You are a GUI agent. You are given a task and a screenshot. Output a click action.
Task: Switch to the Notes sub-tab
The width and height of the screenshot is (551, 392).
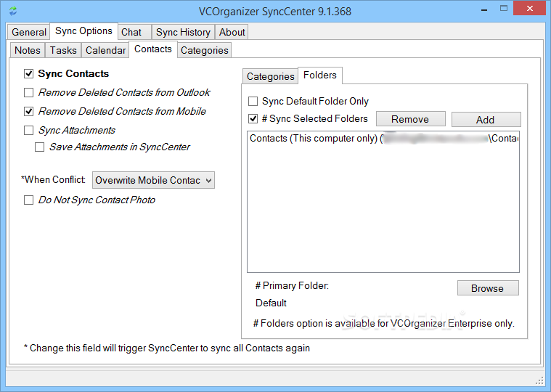[x=28, y=50]
